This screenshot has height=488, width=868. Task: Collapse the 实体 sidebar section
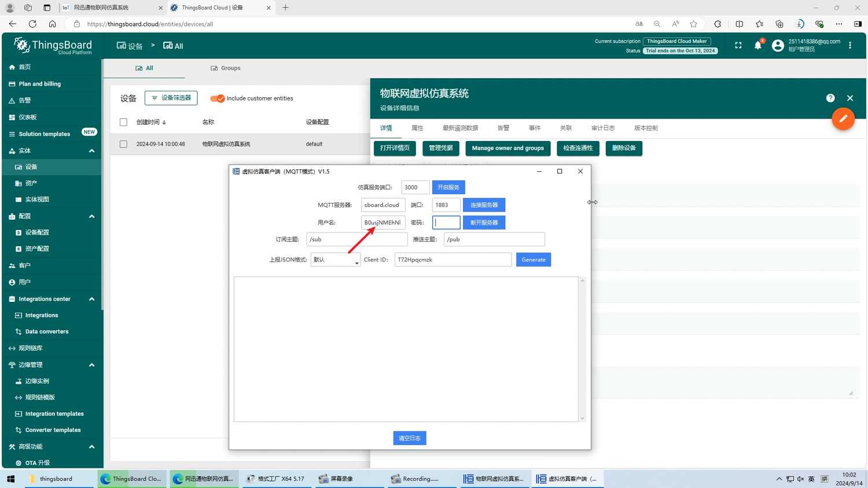click(x=91, y=151)
